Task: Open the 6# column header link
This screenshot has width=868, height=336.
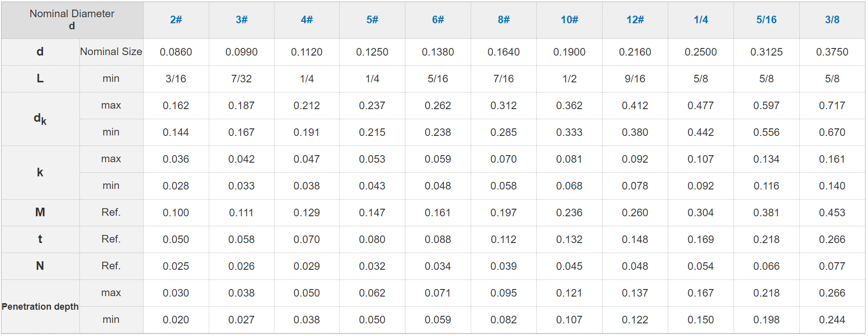Action: 438,20
